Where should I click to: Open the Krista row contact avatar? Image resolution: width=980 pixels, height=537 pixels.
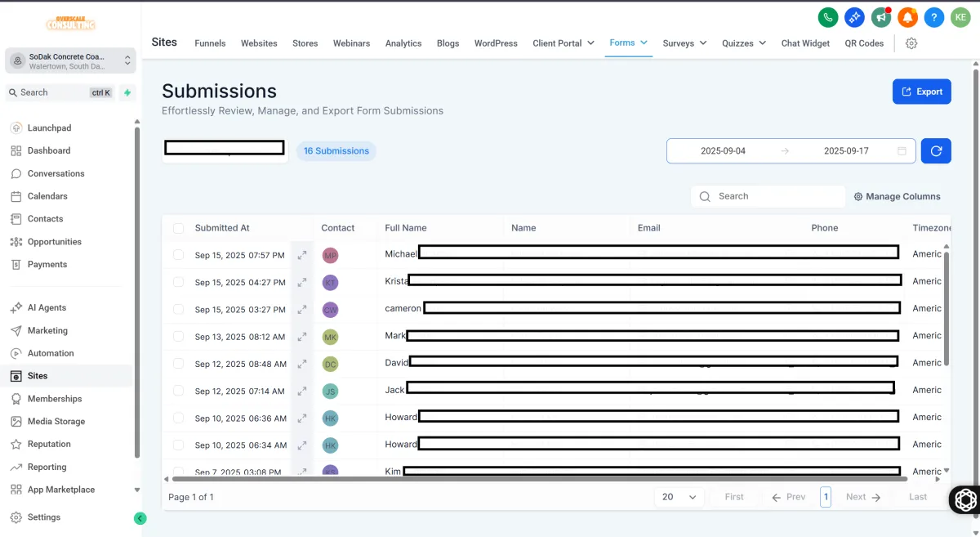(x=330, y=282)
